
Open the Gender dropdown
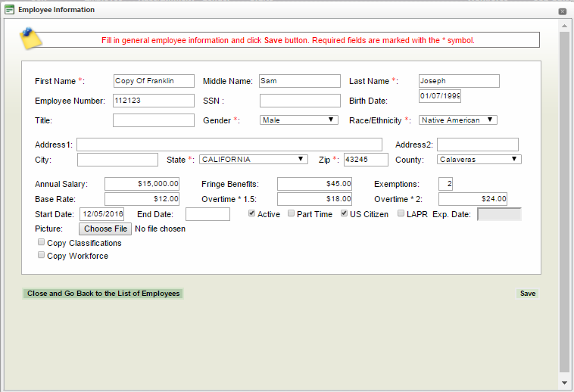[x=299, y=120]
